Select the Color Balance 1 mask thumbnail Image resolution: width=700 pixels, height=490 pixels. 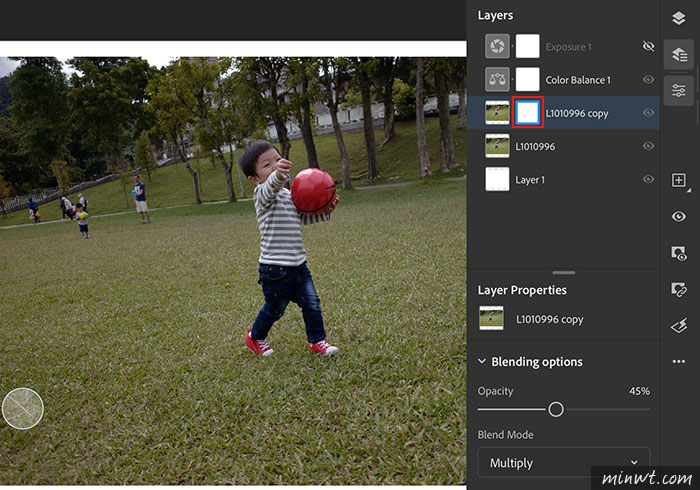pos(528,79)
